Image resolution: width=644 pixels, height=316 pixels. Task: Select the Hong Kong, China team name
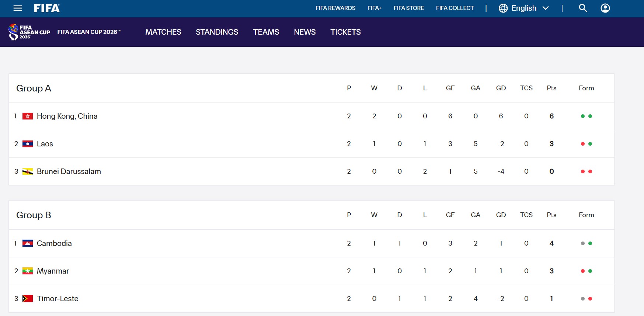[67, 116]
